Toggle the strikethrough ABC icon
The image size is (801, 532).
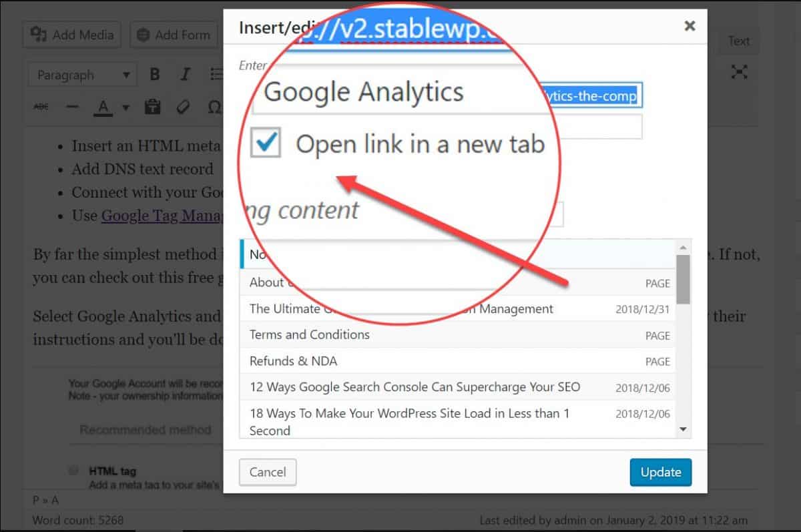click(41, 107)
